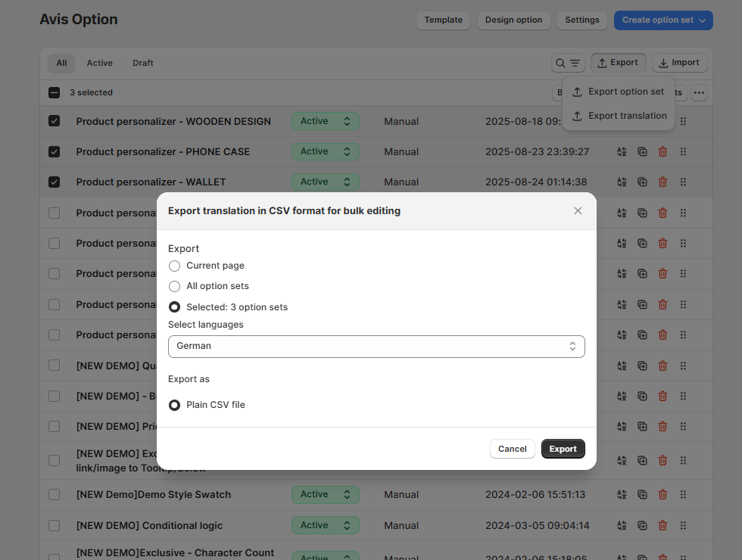
Task: Duplicate the Demo Style Swatch option set
Action: (x=642, y=494)
